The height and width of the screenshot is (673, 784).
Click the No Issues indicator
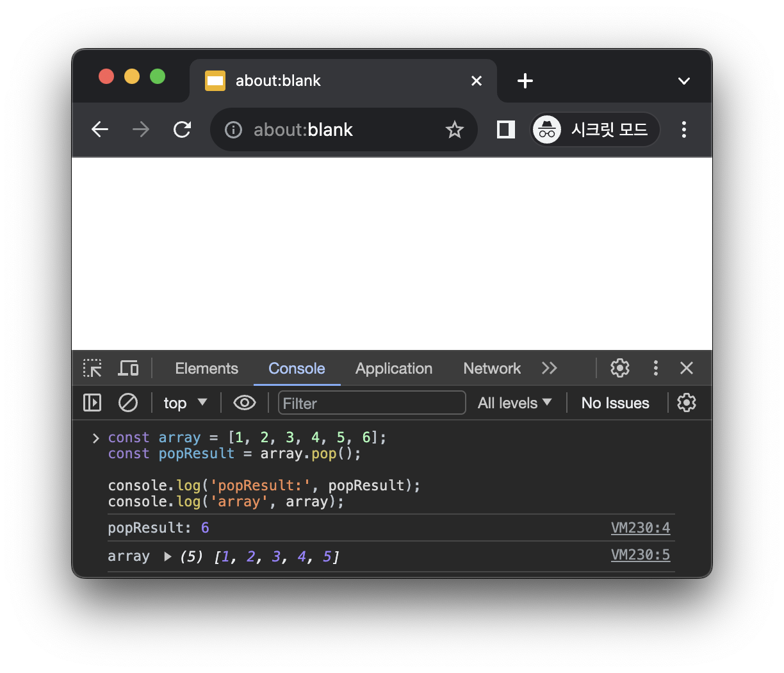pyautogui.click(x=615, y=403)
